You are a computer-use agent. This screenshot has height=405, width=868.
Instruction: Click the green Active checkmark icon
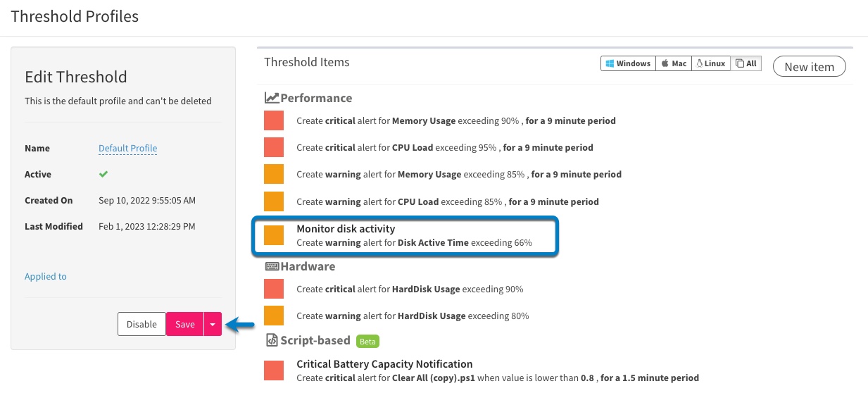[x=103, y=174]
